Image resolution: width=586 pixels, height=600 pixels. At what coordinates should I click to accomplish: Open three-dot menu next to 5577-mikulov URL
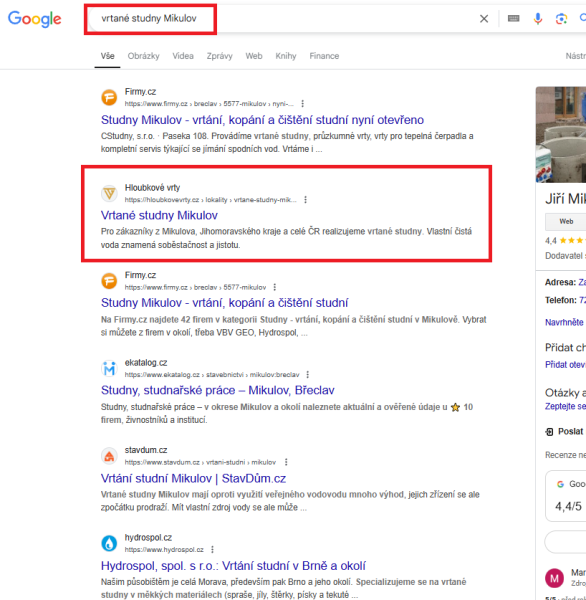click(274, 287)
